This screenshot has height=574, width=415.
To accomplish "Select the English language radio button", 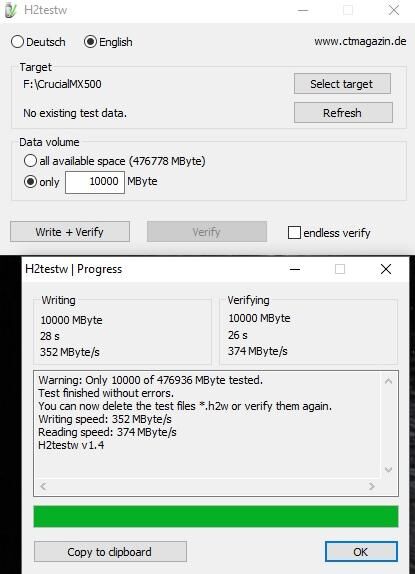I will point(108,42).
